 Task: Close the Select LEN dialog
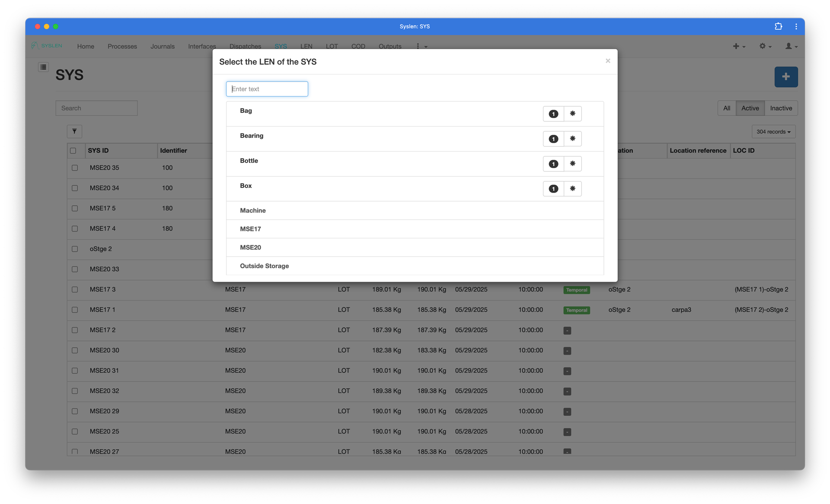click(607, 61)
